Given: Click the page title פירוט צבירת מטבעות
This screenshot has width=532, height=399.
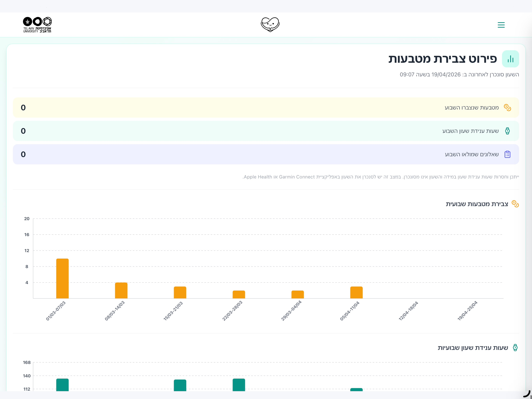Looking at the screenshot, I should [x=443, y=59].
